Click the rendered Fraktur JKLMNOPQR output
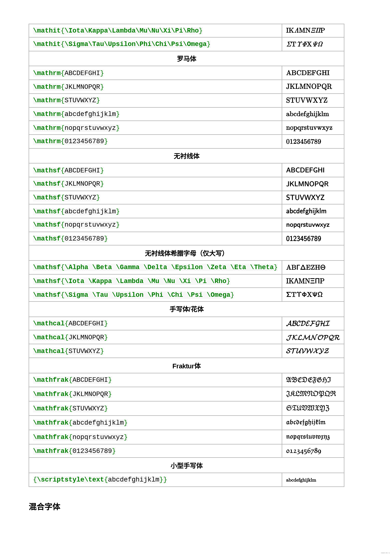 (311, 394)
